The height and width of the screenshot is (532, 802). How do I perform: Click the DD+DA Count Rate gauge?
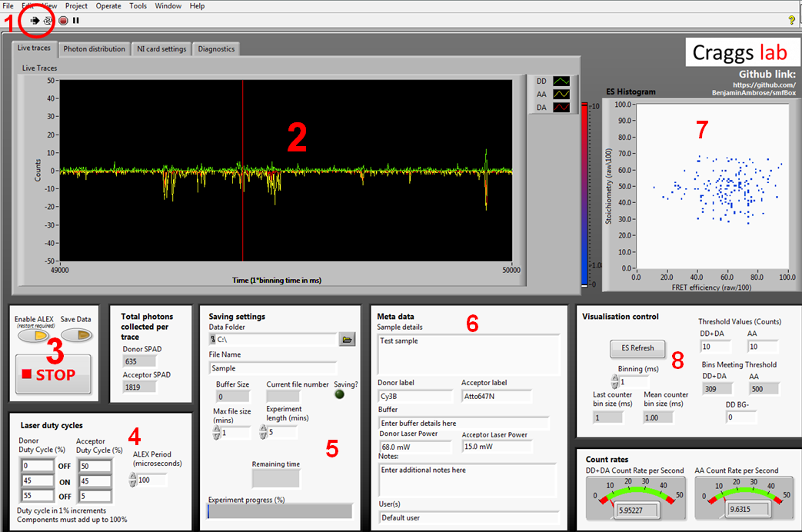point(637,499)
